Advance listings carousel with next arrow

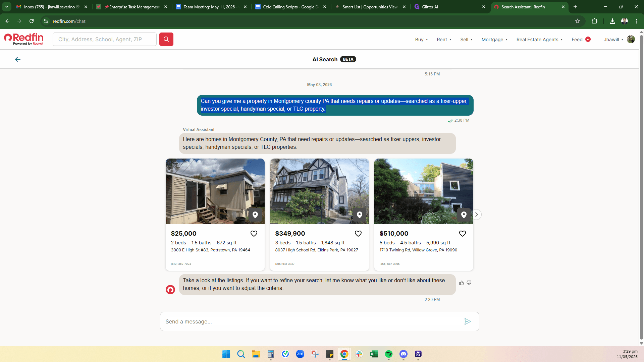point(477,215)
